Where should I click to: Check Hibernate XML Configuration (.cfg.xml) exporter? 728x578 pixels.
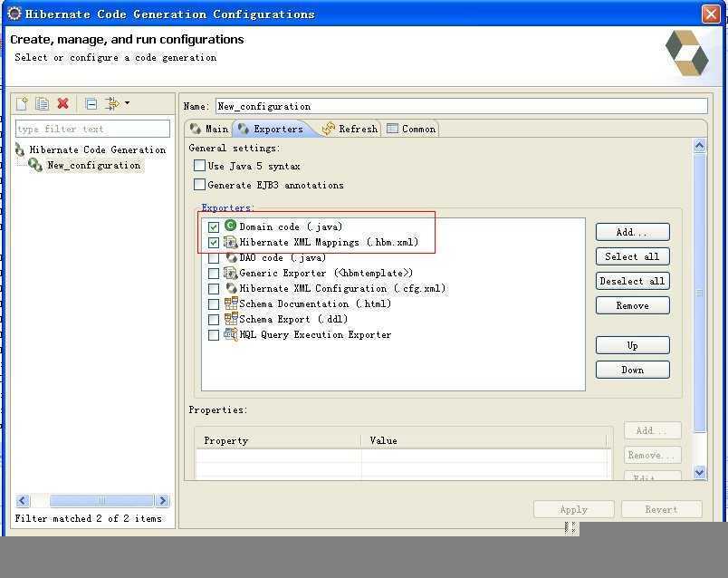[x=214, y=288]
